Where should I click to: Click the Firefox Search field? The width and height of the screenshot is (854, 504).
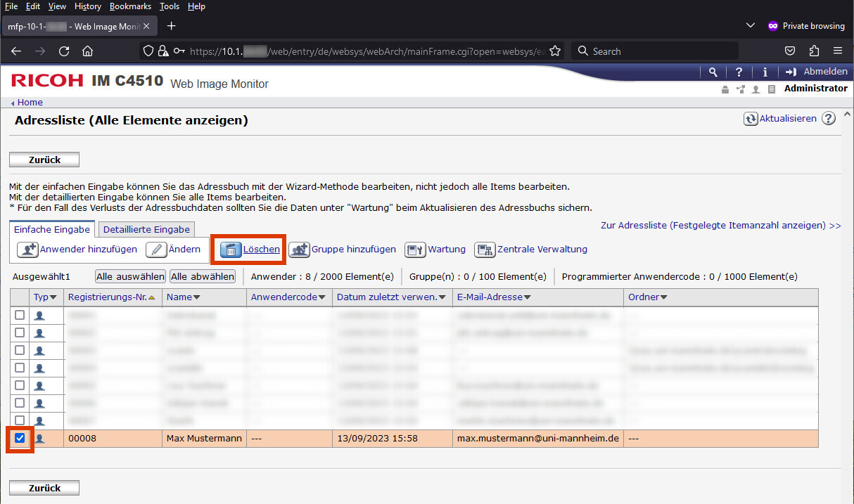coord(656,51)
